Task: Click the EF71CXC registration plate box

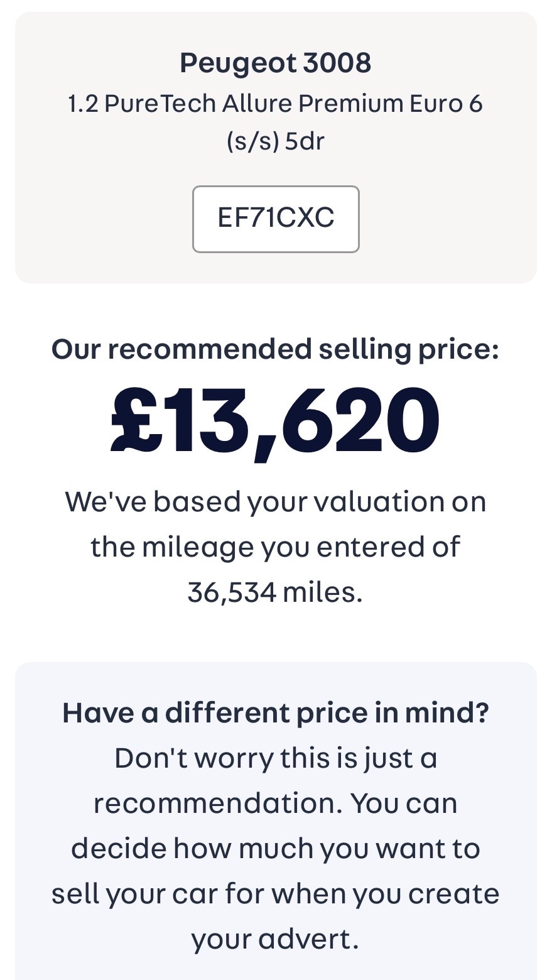Action: [x=276, y=219]
